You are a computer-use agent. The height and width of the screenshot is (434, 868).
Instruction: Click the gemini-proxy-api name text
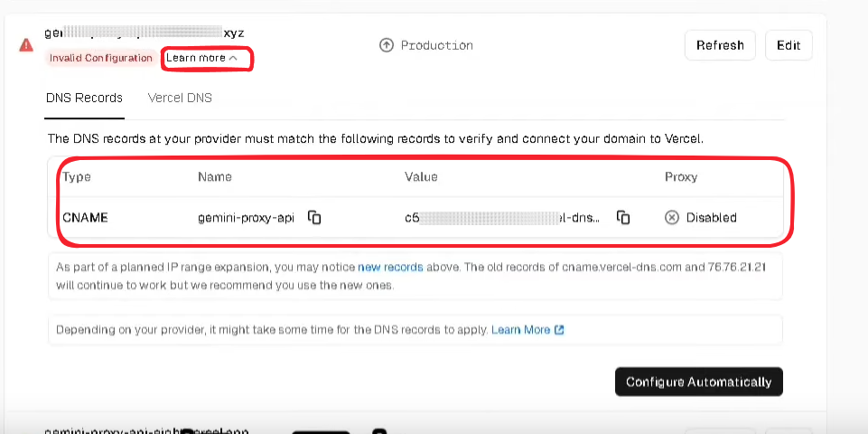[x=246, y=218]
